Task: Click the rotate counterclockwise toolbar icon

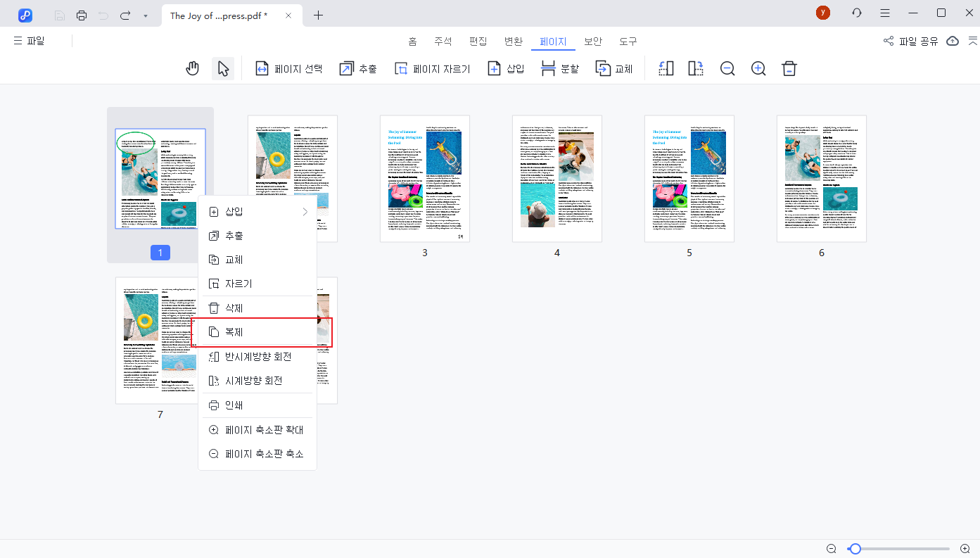Action: pyautogui.click(x=666, y=68)
